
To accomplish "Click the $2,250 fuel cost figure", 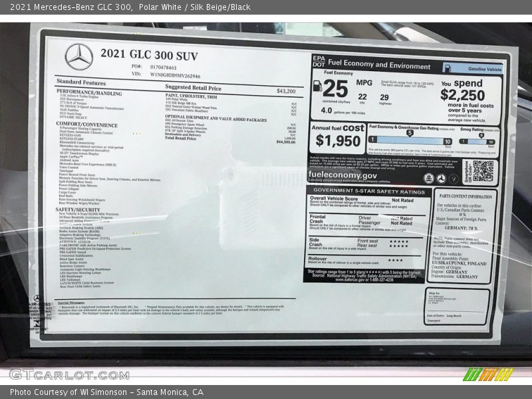I will coord(462,94).
